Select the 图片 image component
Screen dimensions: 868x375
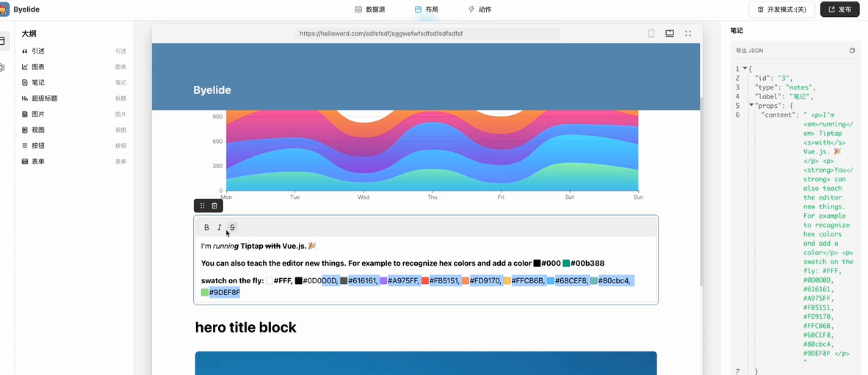[x=73, y=114]
